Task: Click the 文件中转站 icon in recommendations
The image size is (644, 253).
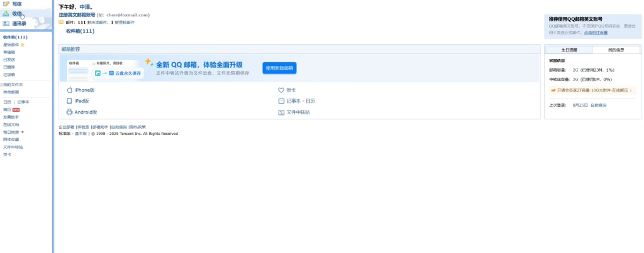Action: click(x=281, y=112)
